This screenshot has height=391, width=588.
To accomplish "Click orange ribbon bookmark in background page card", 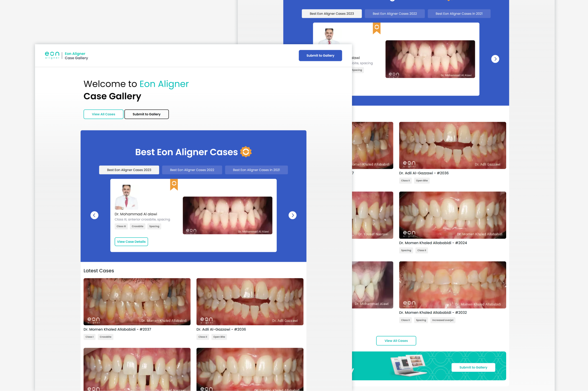I will (x=377, y=28).
